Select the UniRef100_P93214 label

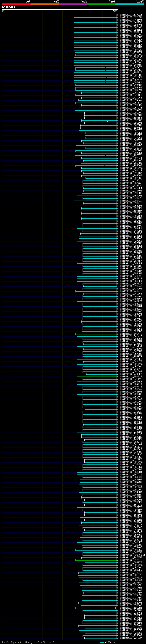[x=131, y=32]
